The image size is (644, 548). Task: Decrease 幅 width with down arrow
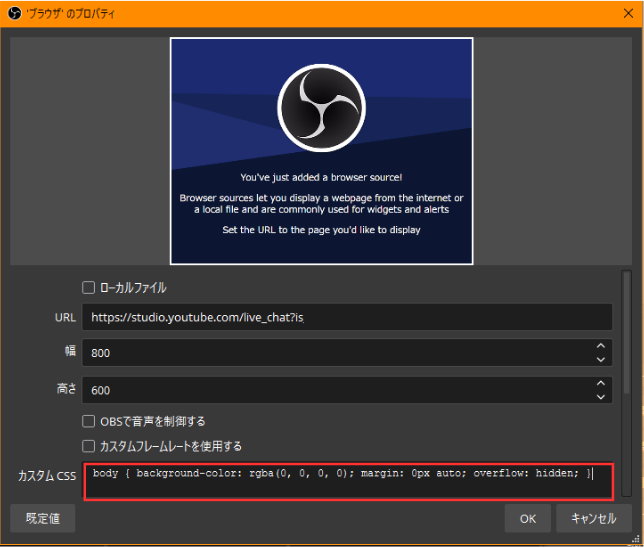click(x=600, y=359)
